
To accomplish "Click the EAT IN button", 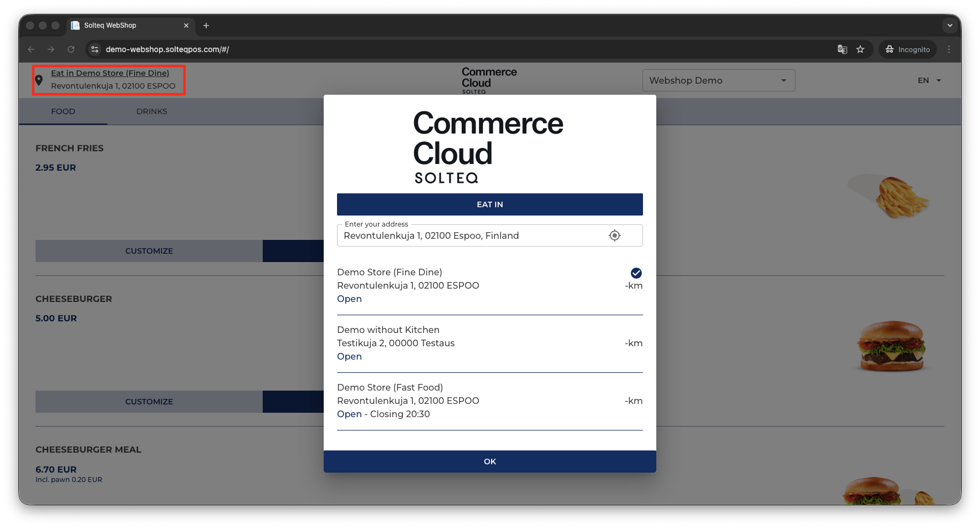I will (490, 204).
